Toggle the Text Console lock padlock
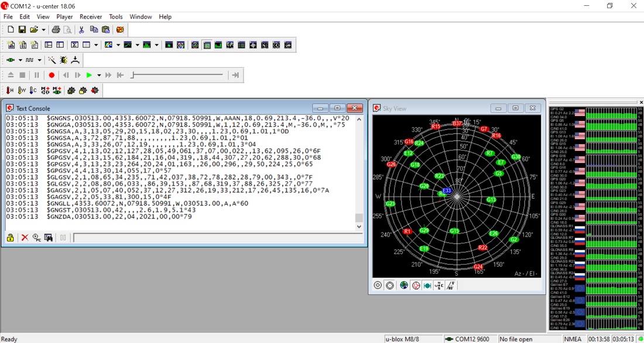Screen dimensions: 644x343 (x=11, y=238)
